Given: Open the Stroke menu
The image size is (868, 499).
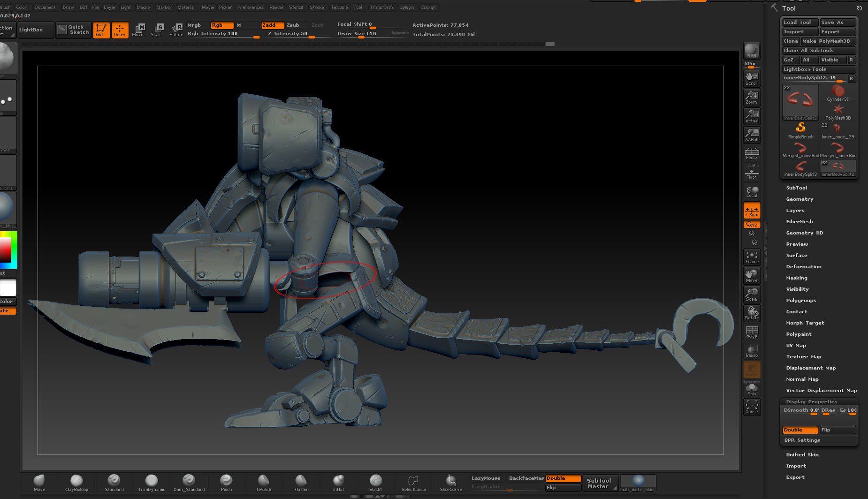Looking at the screenshot, I should point(317,8).
